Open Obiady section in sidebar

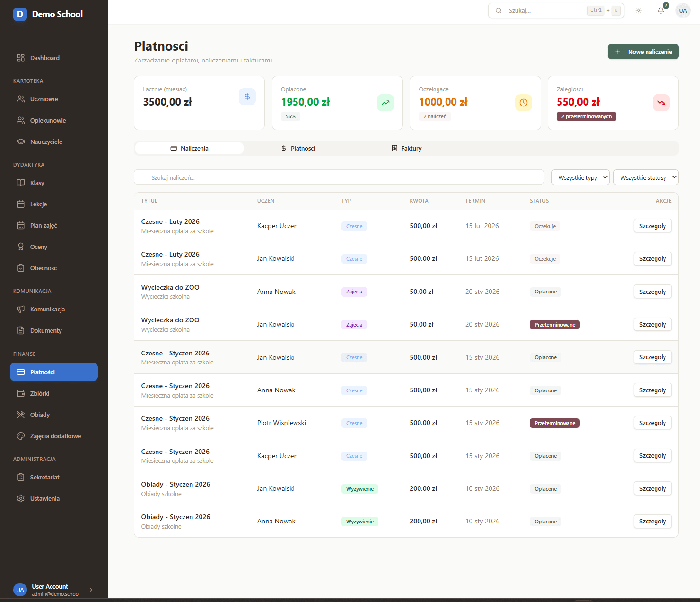tap(40, 415)
